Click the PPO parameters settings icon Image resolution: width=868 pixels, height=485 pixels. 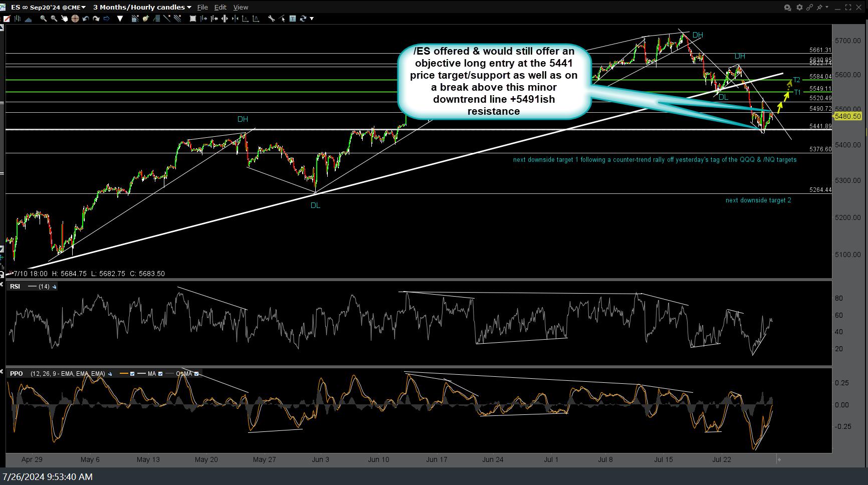tap(110, 374)
